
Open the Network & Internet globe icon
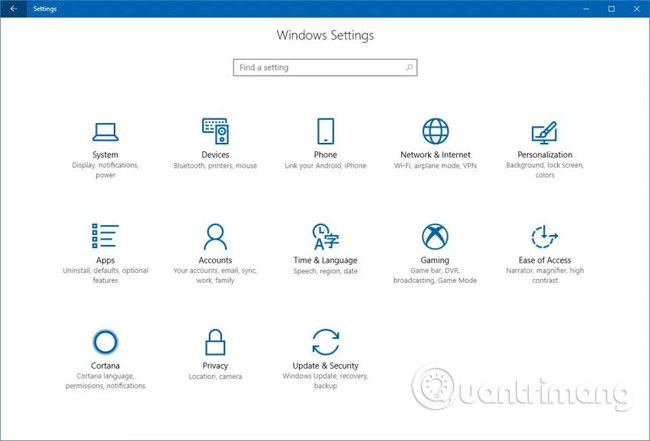pos(435,131)
